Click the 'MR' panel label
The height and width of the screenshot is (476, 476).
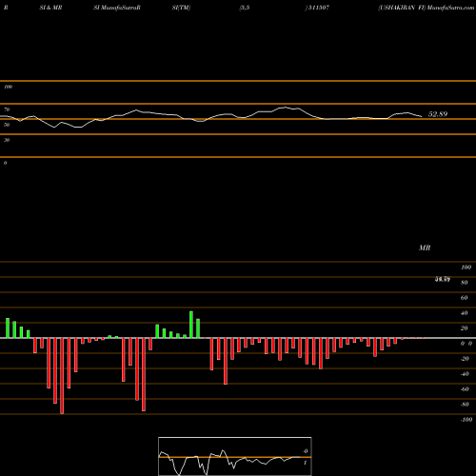click(425, 248)
